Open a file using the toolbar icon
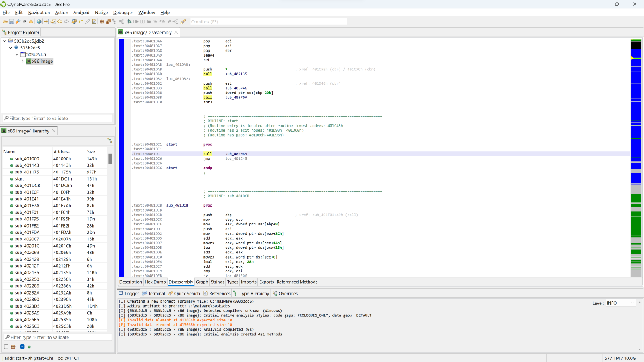The width and height of the screenshot is (644, 362). pos(5,22)
